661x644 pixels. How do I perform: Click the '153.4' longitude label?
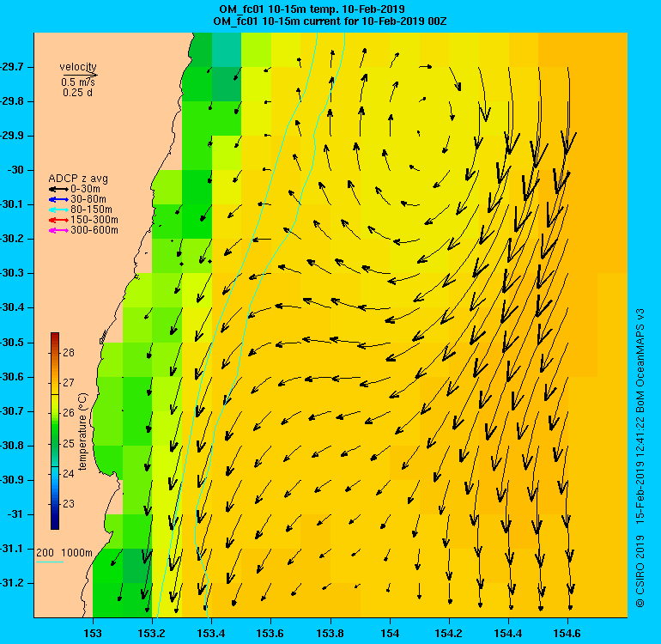[211, 633]
